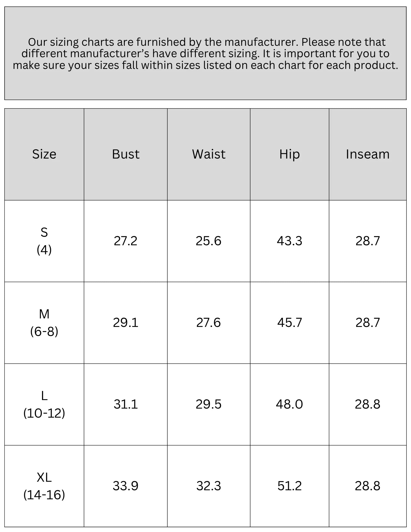Click the 25.6 waist value

(209, 241)
